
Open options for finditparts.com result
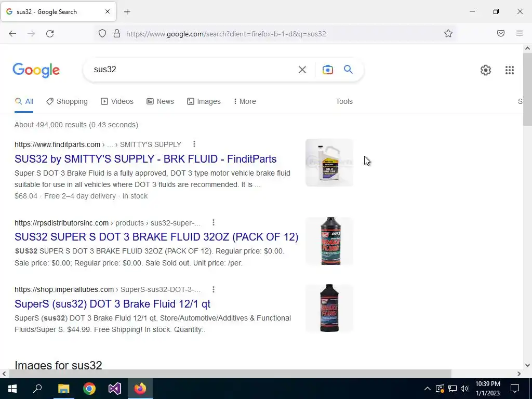tap(194, 144)
